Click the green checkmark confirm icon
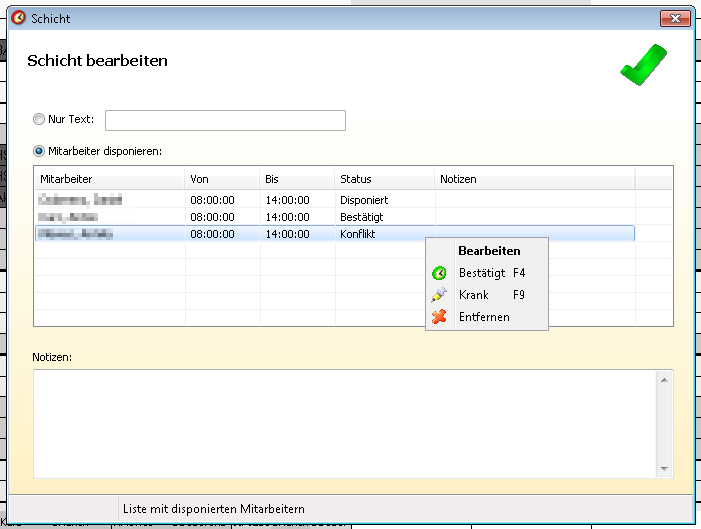Image resolution: width=701 pixels, height=529 pixels. (x=643, y=65)
